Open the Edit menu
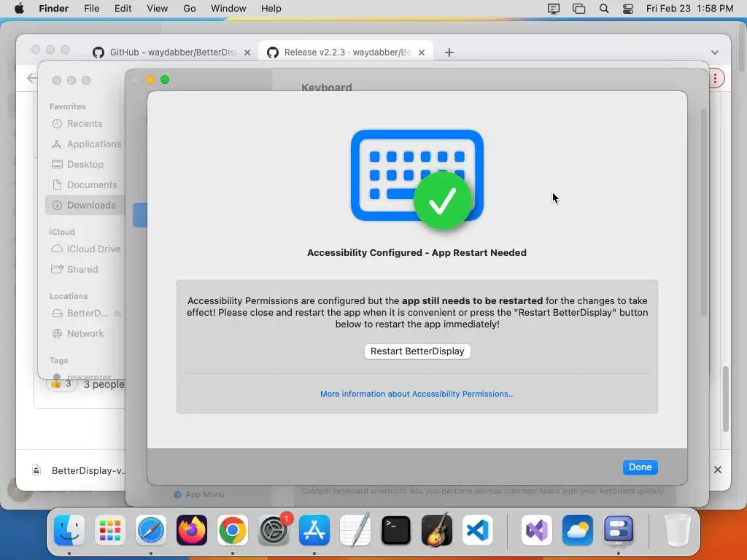Image resolution: width=747 pixels, height=560 pixels. click(123, 9)
